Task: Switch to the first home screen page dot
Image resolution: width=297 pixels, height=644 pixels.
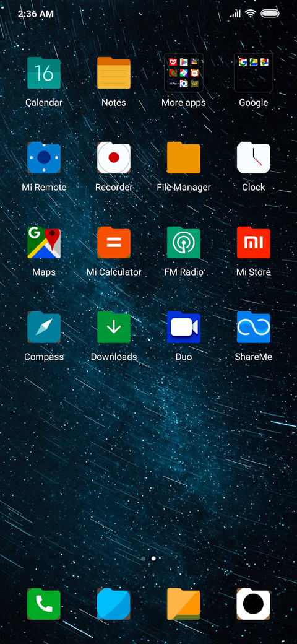Action: tap(143, 558)
